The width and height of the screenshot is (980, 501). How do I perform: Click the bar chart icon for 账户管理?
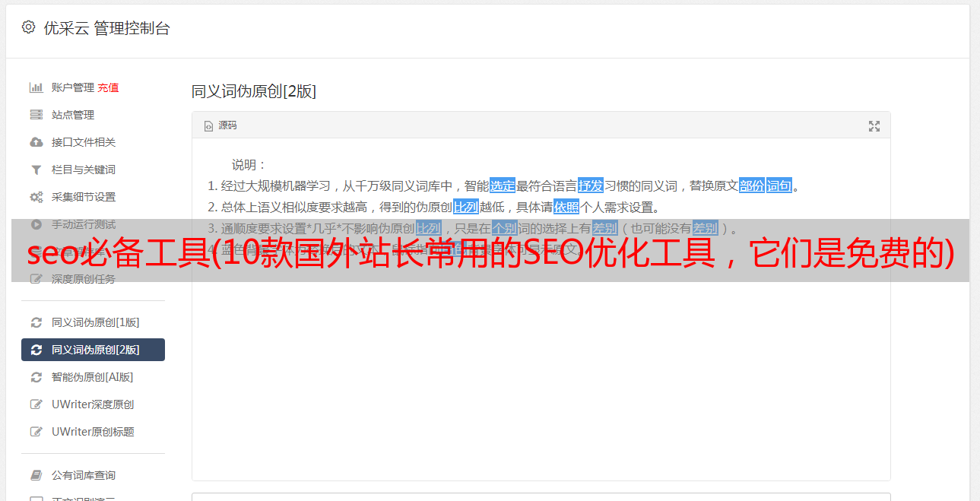pos(36,87)
